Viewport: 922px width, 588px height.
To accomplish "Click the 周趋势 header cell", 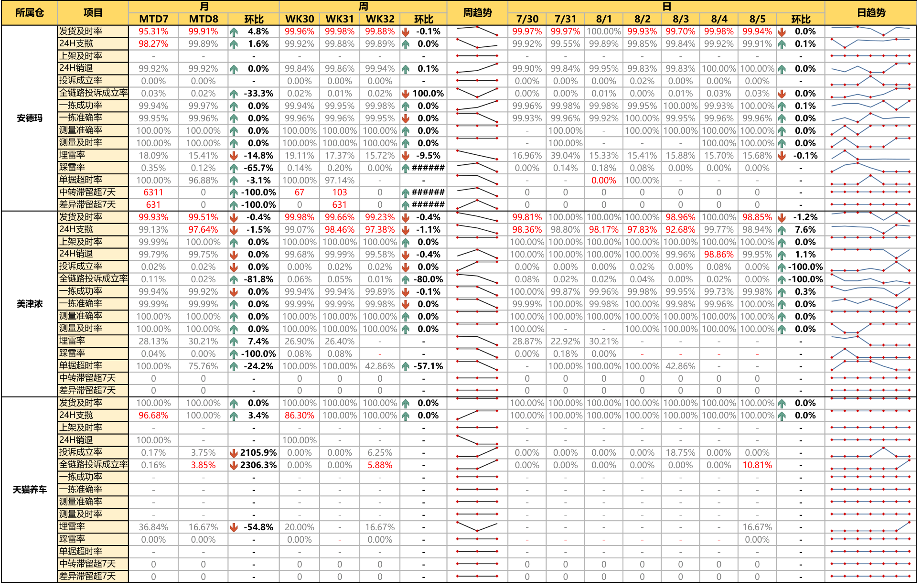I will 477,13.
